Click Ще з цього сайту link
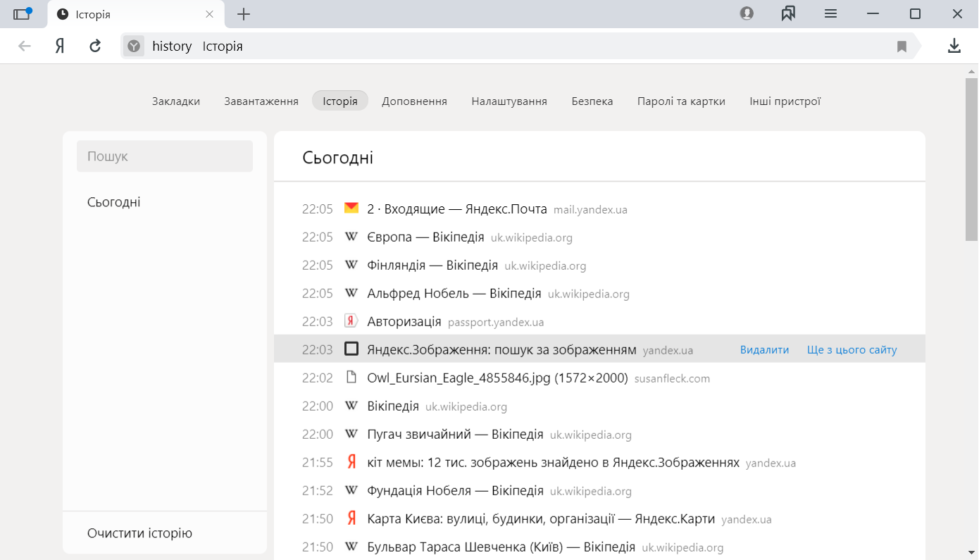979x560 pixels. pyautogui.click(x=852, y=349)
